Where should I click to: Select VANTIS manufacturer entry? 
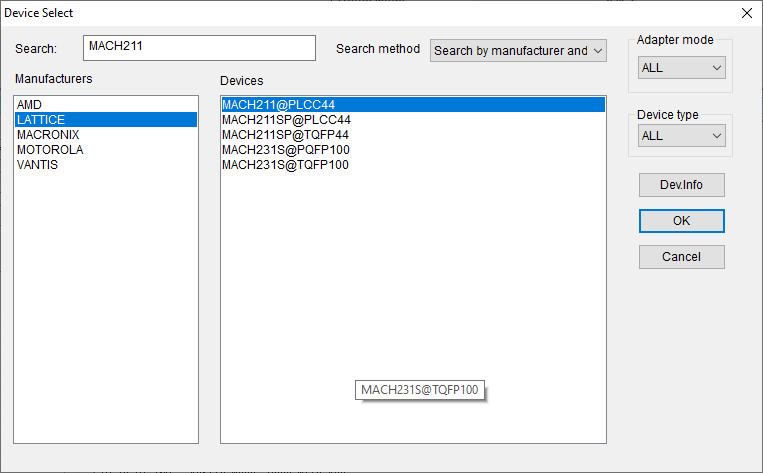(x=37, y=165)
